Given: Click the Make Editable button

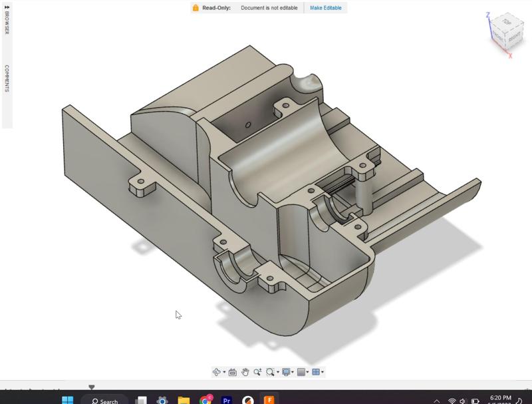Looking at the screenshot, I should pyautogui.click(x=325, y=8).
